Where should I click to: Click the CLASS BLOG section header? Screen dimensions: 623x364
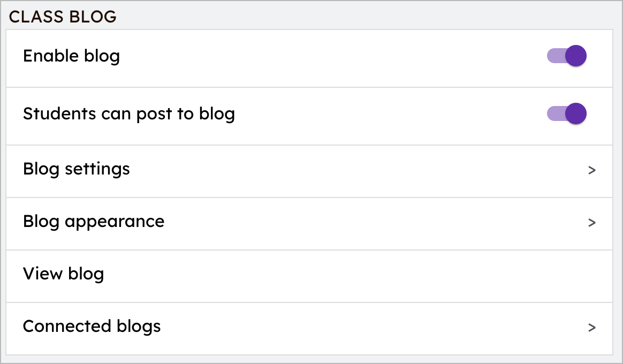pos(63,17)
